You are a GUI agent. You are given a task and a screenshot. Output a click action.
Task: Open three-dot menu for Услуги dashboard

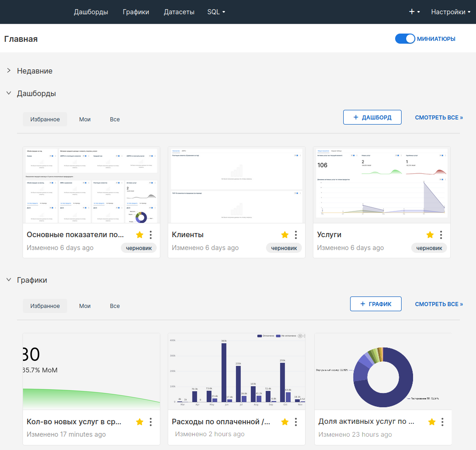click(441, 235)
